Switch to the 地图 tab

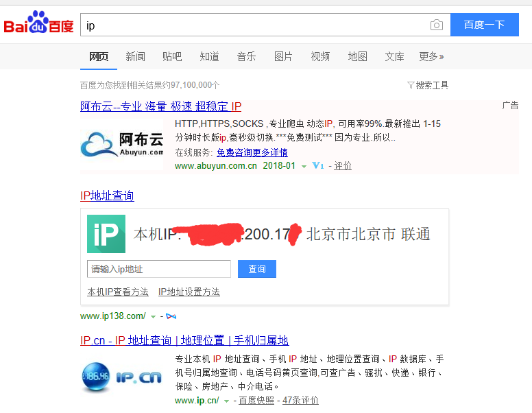click(358, 56)
